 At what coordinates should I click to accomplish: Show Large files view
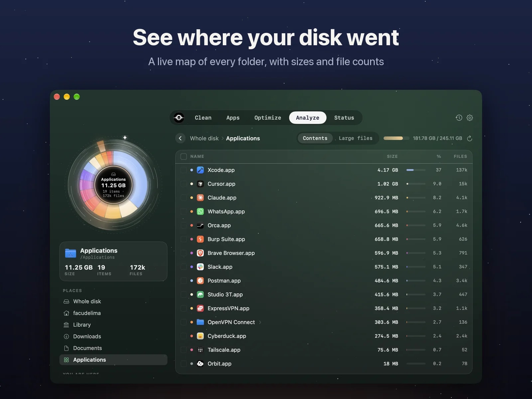(x=355, y=138)
